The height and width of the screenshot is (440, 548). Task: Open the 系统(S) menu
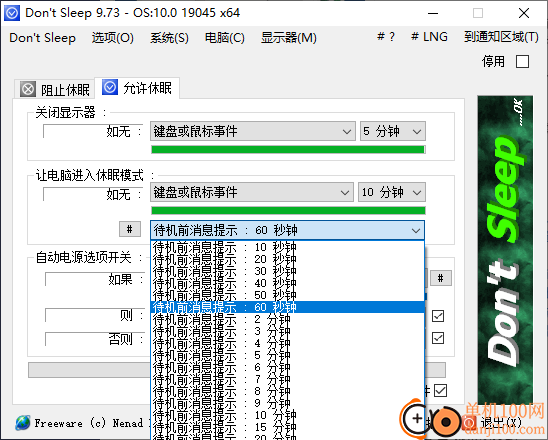click(169, 37)
